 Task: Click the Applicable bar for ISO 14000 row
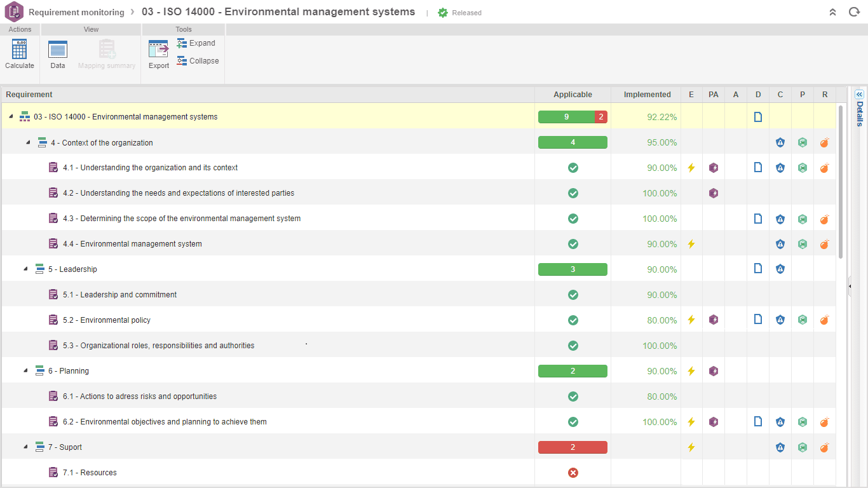pos(573,117)
